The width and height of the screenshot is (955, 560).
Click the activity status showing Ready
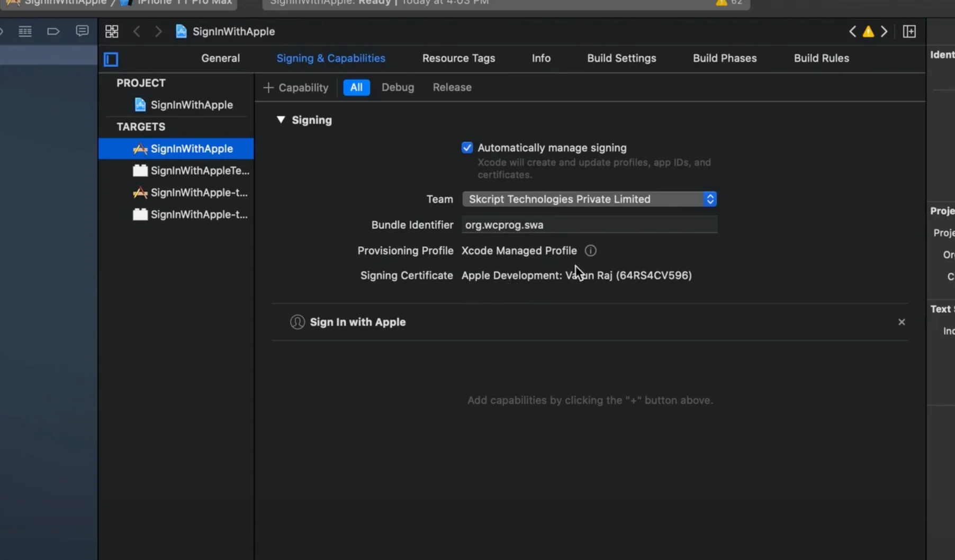pyautogui.click(x=379, y=3)
